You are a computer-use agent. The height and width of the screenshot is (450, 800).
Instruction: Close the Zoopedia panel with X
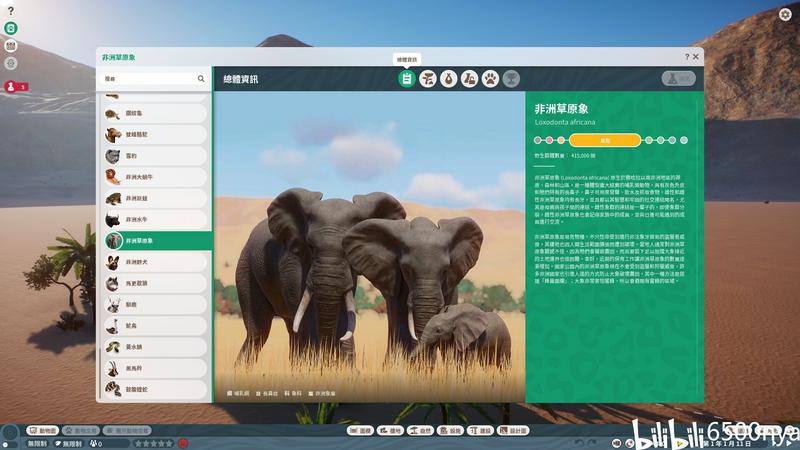point(695,57)
